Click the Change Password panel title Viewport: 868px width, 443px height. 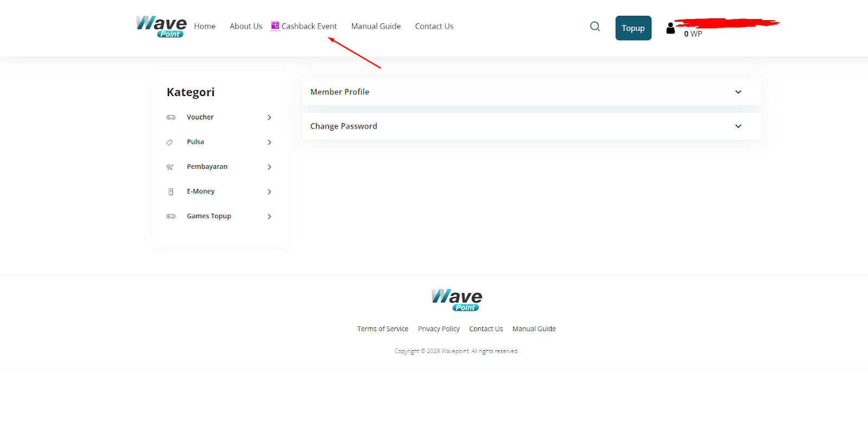tap(343, 126)
